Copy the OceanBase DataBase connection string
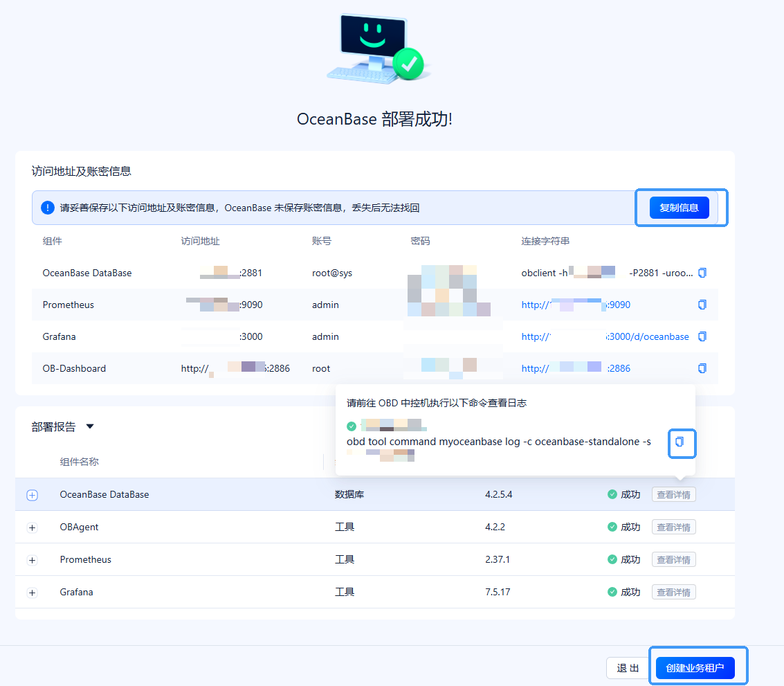This screenshot has height=686, width=784. click(702, 273)
